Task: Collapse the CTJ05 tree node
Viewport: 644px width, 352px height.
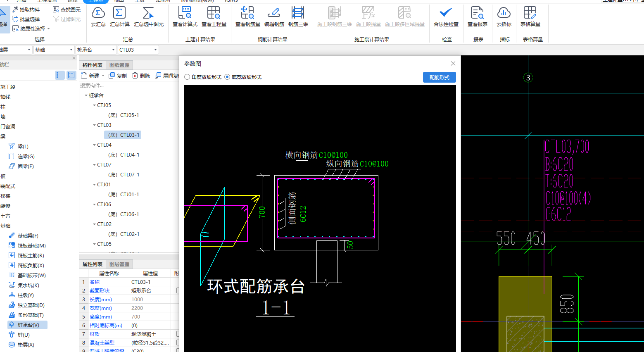Action: point(94,105)
